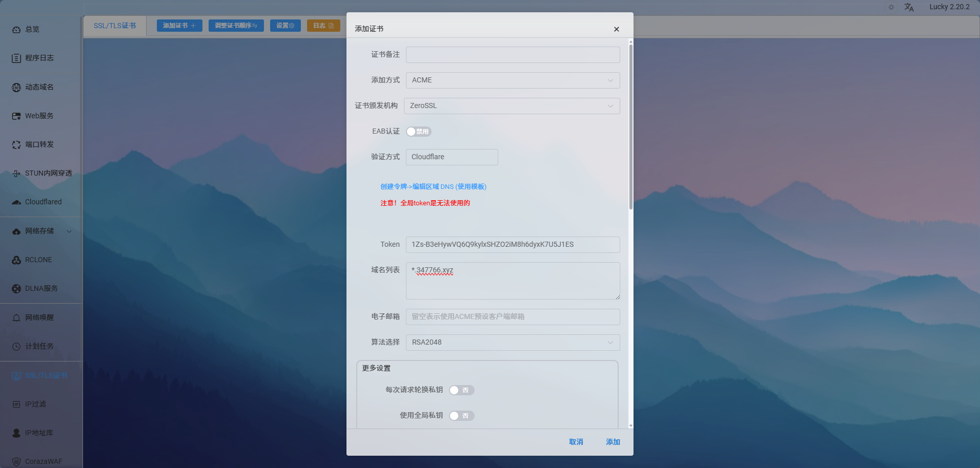Open the Cloudflared cloud icon
The width and height of the screenshot is (980, 468).
point(16,202)
